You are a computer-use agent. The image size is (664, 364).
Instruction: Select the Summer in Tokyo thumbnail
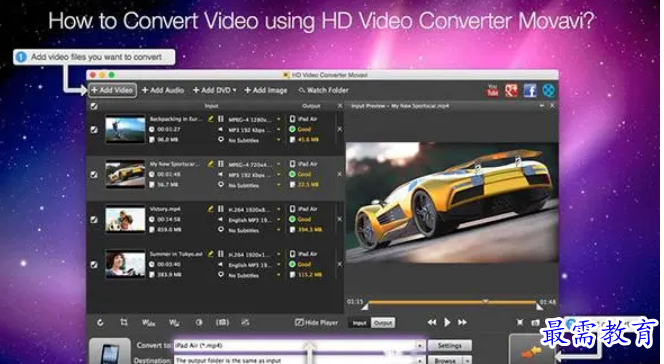click(125, 264)
